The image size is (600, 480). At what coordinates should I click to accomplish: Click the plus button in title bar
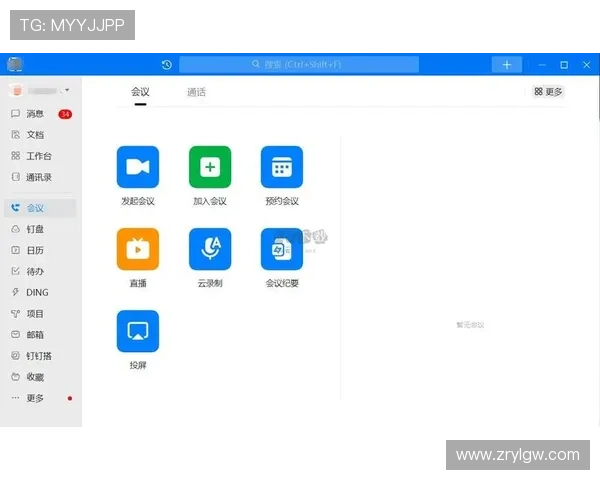pos(507,65)
